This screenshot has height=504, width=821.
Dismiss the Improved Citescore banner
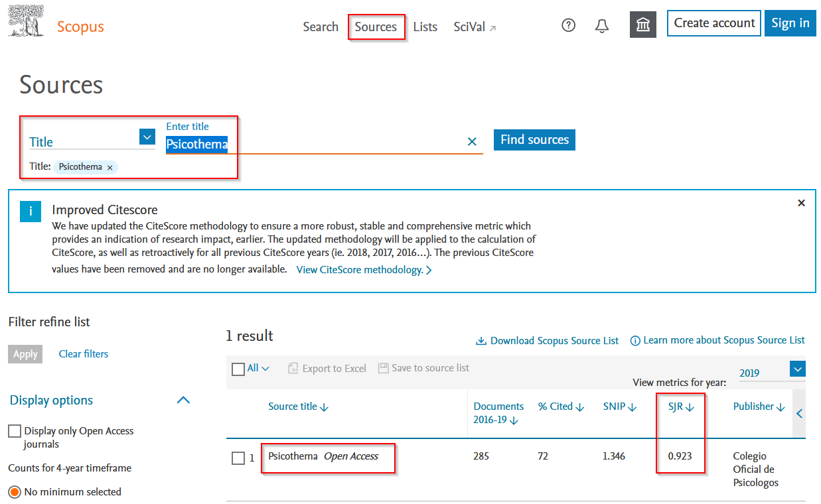pos(801,203)
